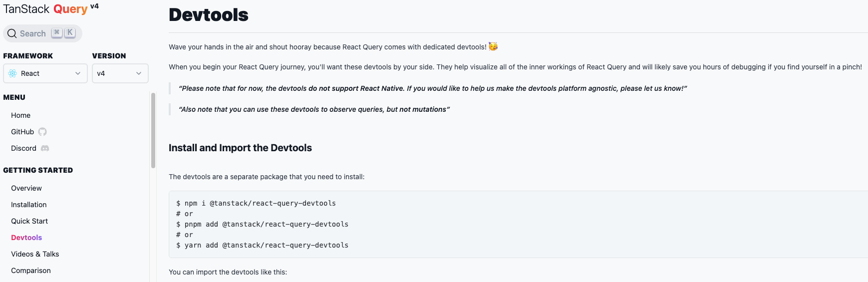This screenshot has width=868, height=282.
Task: Click the GETTING STARTED section label
Action: 38,170
